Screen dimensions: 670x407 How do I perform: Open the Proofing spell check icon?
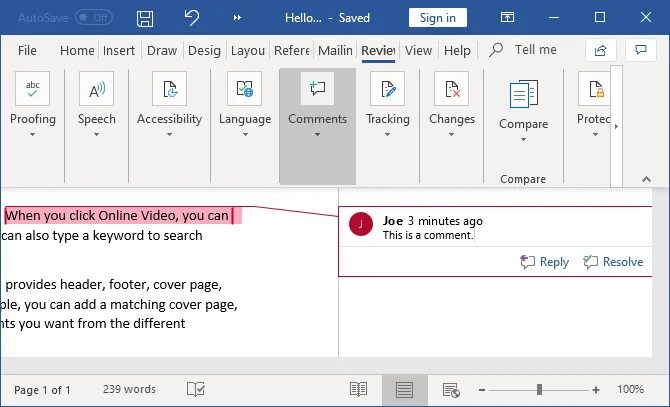(32, 88)
